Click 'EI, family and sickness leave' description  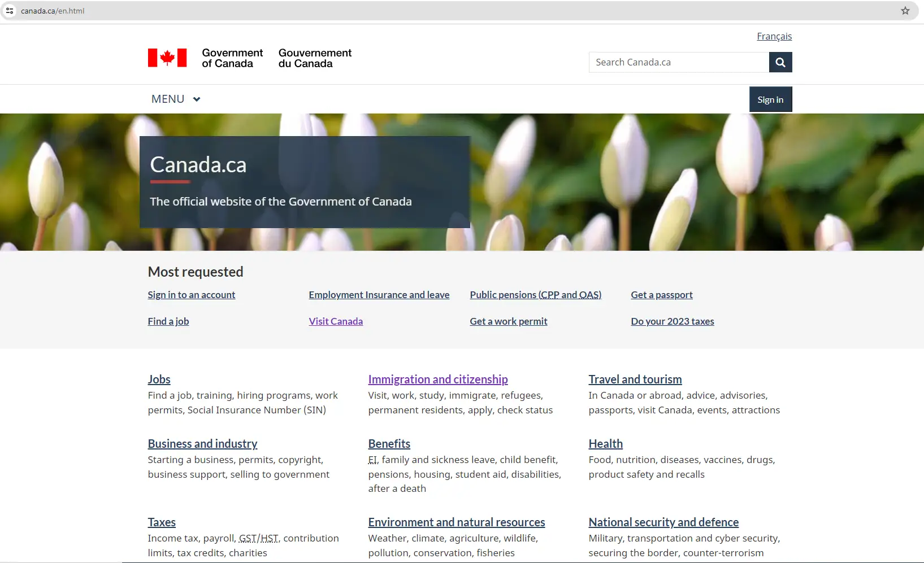(x=465, y=474)
